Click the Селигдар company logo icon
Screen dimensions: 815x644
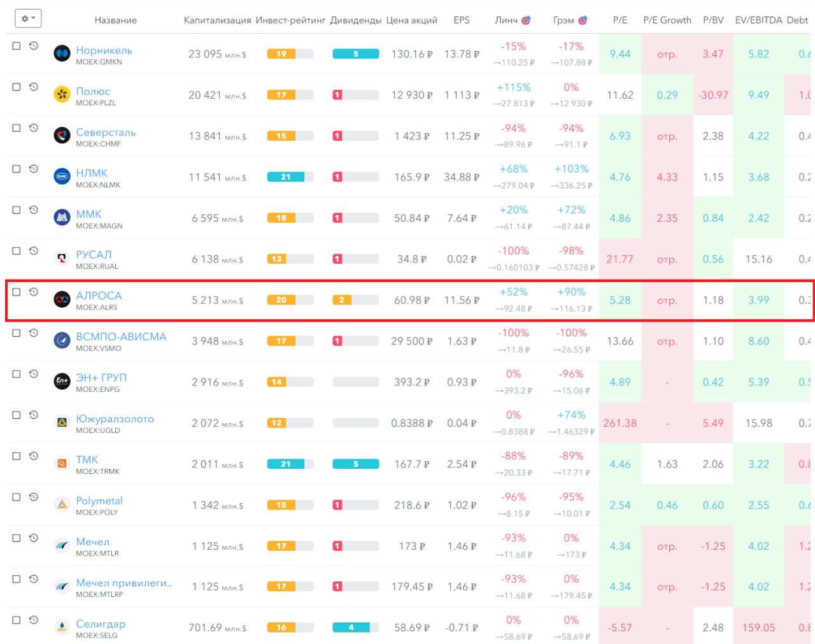tap(62, 627)
